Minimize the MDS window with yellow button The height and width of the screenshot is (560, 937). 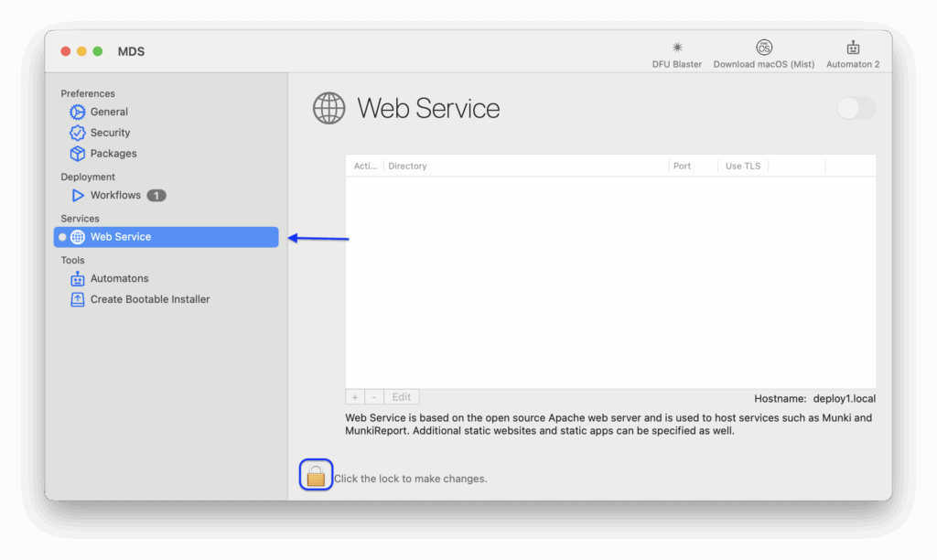(81, 51)
